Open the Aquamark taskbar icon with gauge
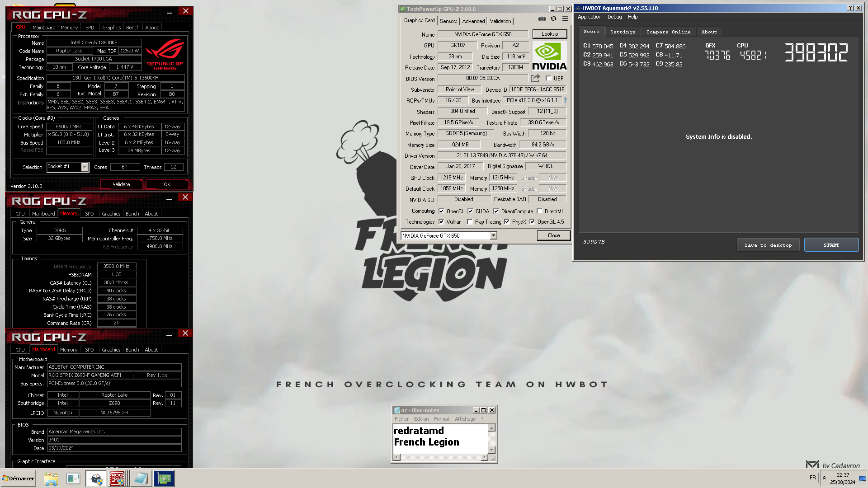 (x=96, y=479)
